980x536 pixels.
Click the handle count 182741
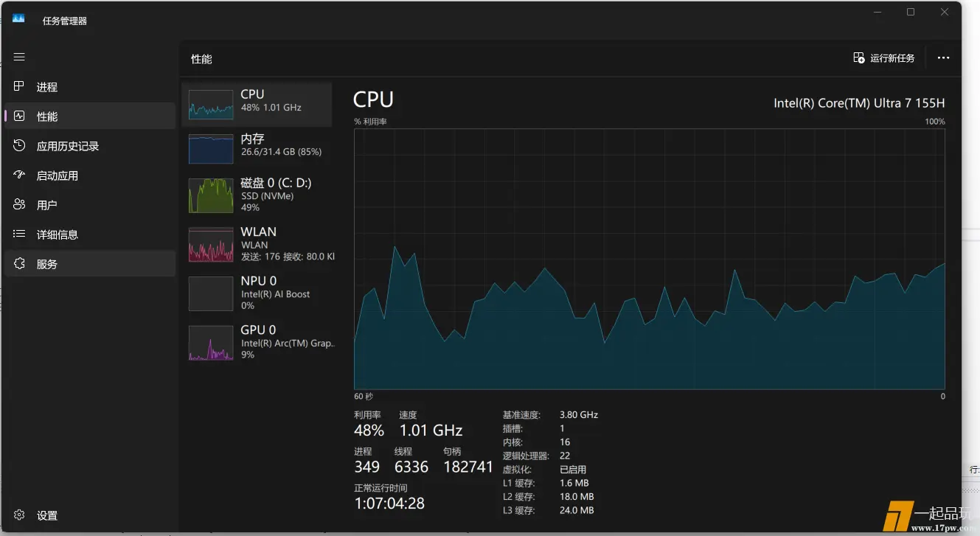468,466
